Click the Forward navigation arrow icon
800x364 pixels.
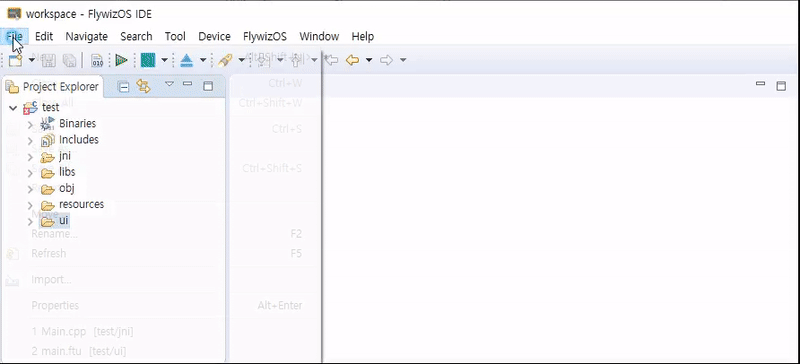[x=387, y=60]
